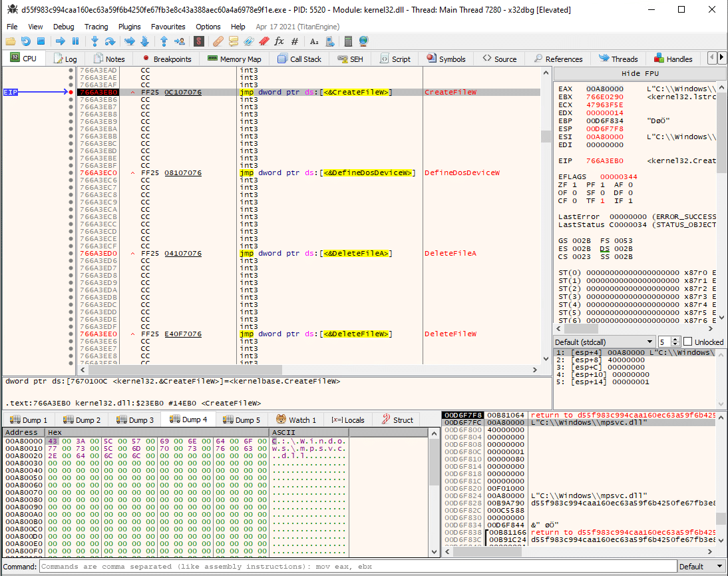Screen dimensions: 728x576
Task: Click the Execute till return icon
Action: 164,41
